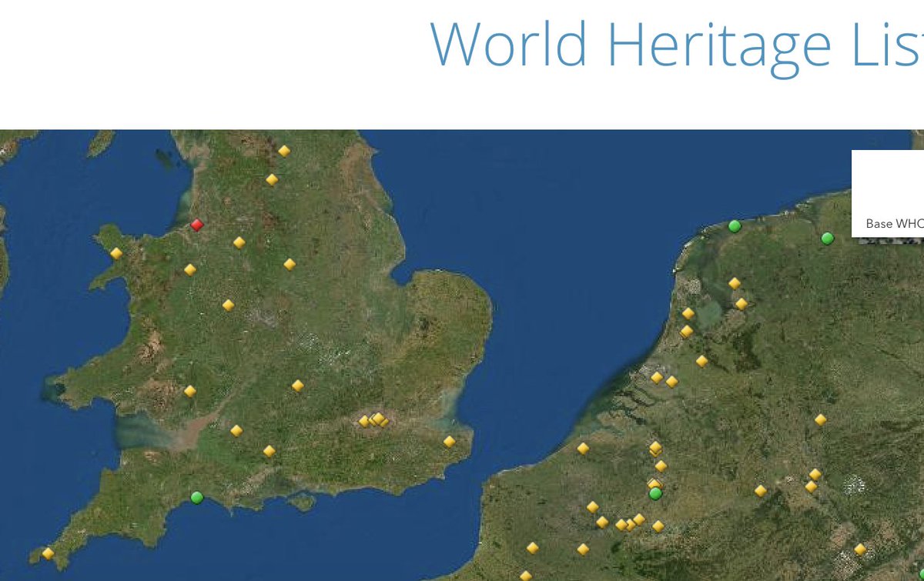
Task: Select the yellow diamond north of Oxford
Action: [298, 386]
